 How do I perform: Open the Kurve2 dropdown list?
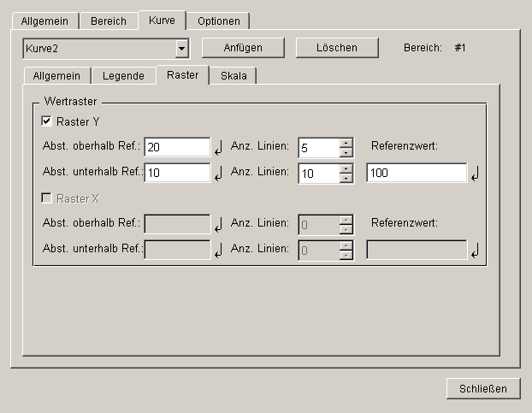(x=181, y=49)
